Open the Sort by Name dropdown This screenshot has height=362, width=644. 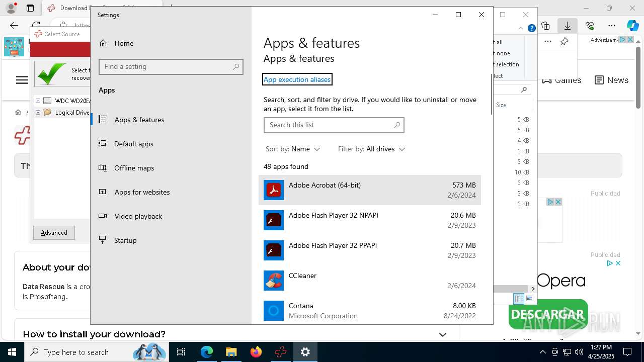(293, 149)
